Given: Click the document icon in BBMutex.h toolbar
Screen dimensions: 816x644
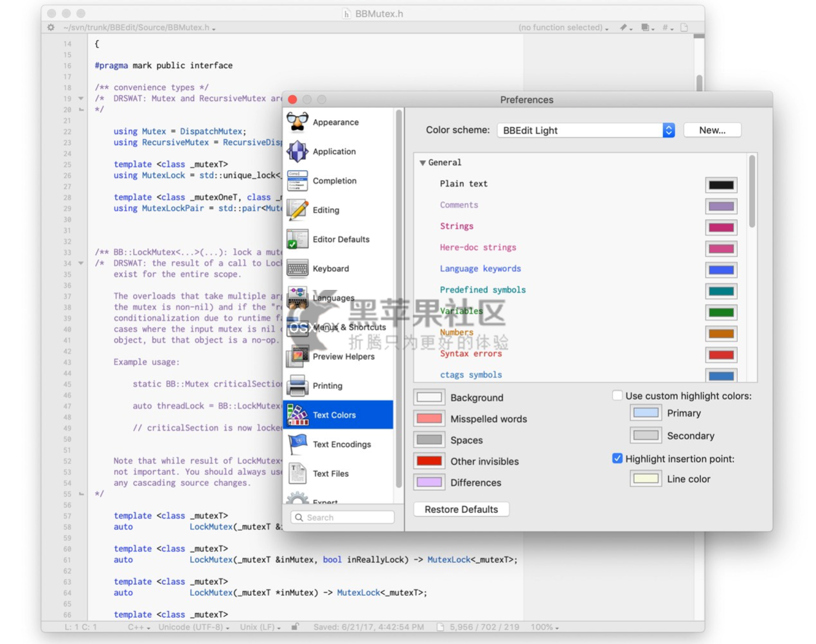Looking at the screenshot, I should 684,28.
